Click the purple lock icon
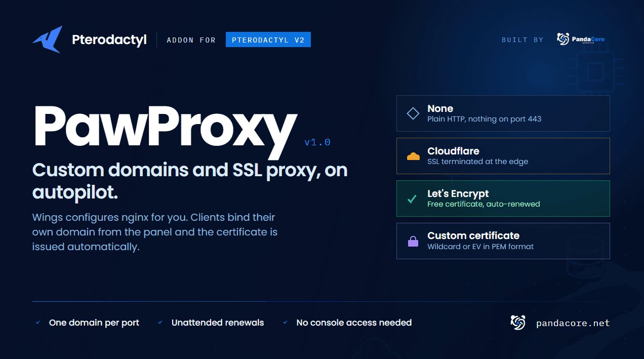The height and width of the screenshot is (359, 644). [413, 241]
